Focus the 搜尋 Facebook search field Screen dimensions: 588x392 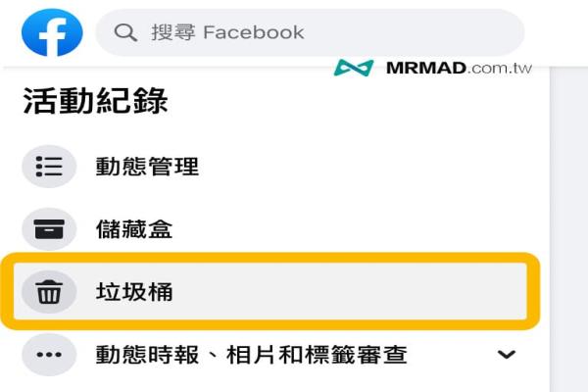pos(310,32)
